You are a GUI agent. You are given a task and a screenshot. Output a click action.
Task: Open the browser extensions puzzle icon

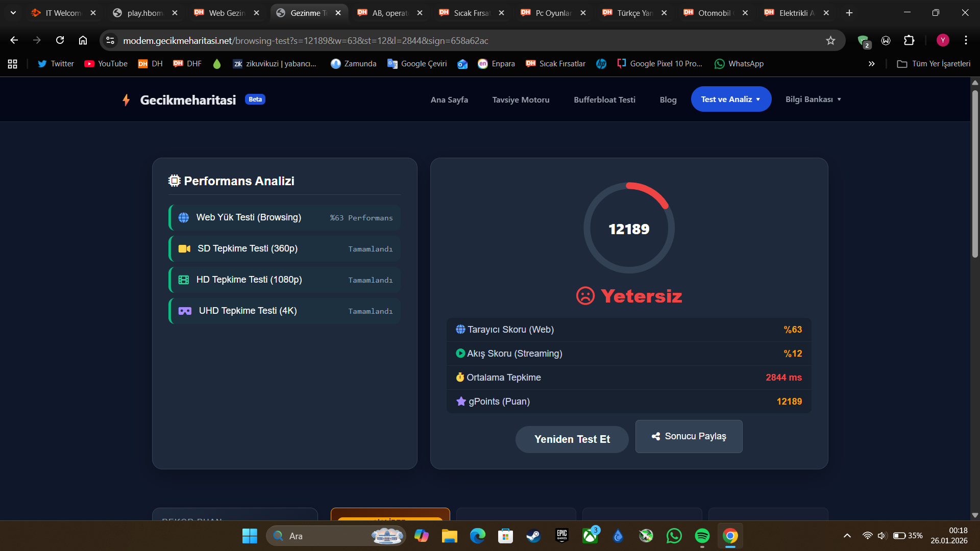coord(909,40)
